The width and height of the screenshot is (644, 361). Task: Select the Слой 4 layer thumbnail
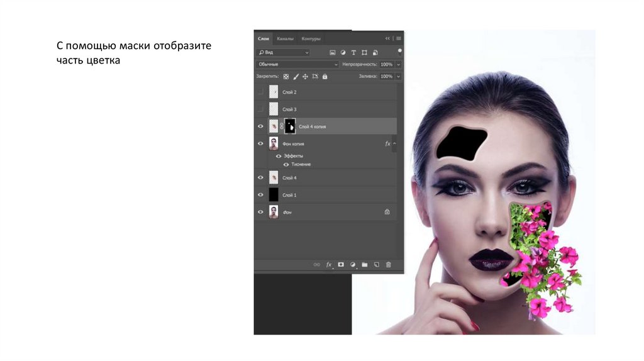[x=274, y=178]
